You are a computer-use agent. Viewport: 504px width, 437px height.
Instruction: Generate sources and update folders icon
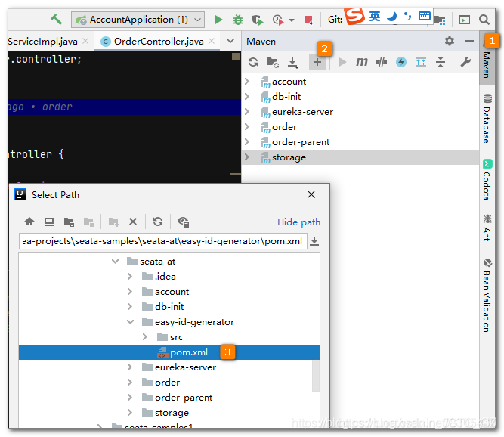click(x=273, y=62)
